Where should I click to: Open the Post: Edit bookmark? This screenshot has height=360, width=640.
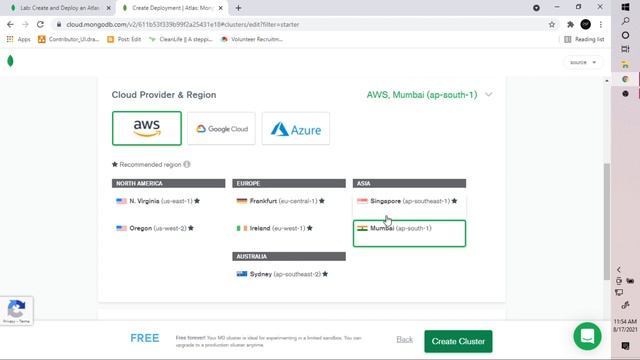click(x=124, y=39)
